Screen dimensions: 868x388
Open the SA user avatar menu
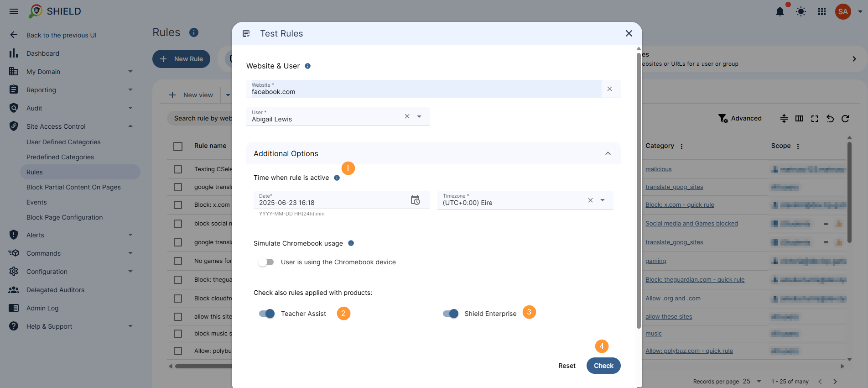843,11
